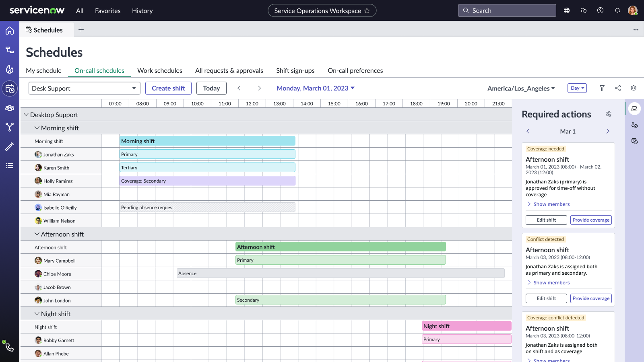Open the All menu
Viewport: 644px width, 362px height.
coord(80,11)
